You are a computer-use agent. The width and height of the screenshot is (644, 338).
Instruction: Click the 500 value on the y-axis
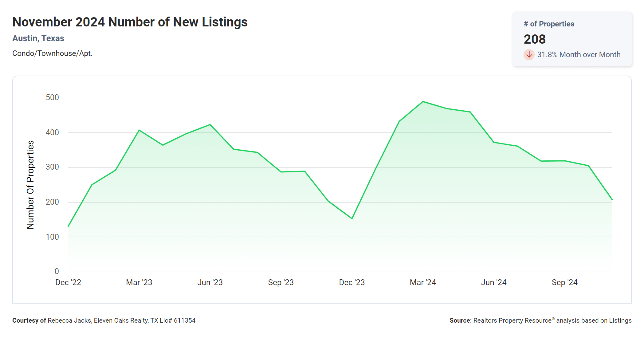pyautogui.click(x=52, y=98)
